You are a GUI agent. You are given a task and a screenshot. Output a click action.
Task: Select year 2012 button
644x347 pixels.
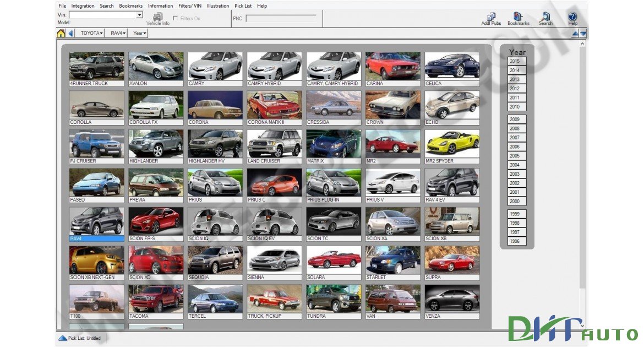[517, 88]
